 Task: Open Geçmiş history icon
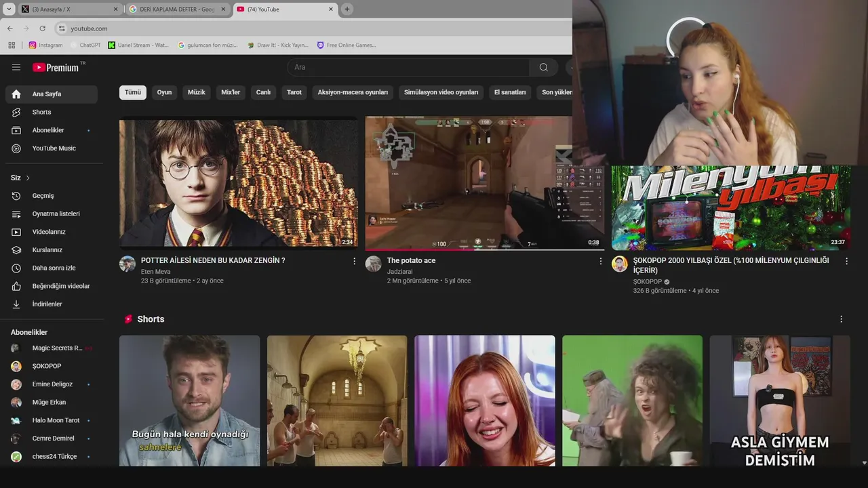click(x=16, y=196)
